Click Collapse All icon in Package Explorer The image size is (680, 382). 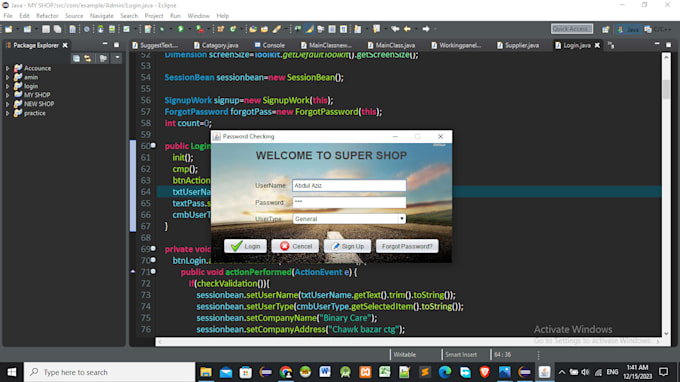pyautogui.click(x=76, y=58)
